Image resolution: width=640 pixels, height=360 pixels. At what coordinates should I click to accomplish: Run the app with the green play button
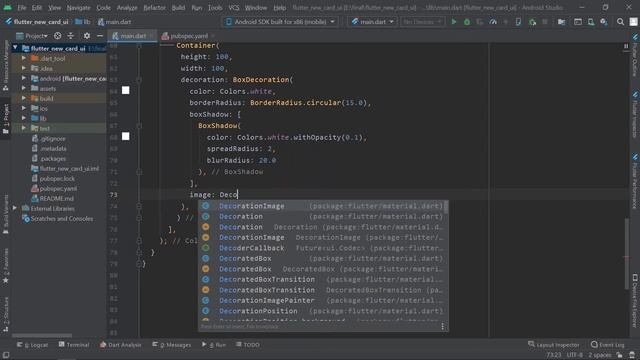453,22
